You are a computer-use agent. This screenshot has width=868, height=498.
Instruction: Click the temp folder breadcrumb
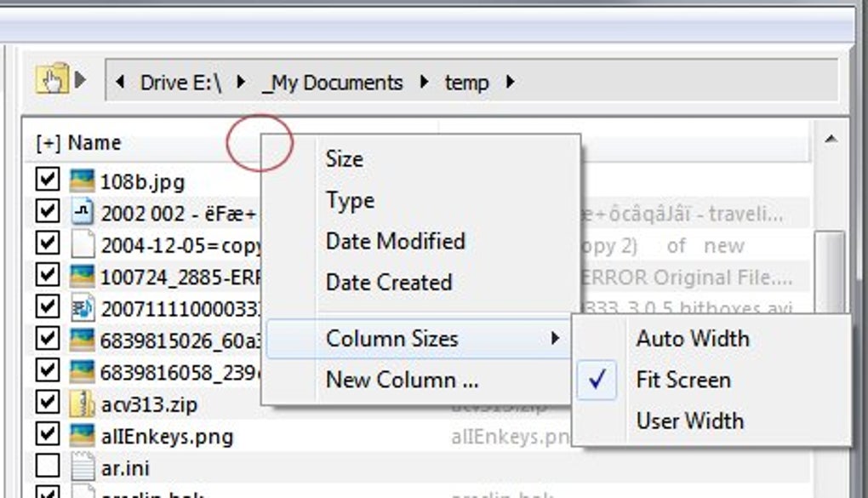[466, 83]
